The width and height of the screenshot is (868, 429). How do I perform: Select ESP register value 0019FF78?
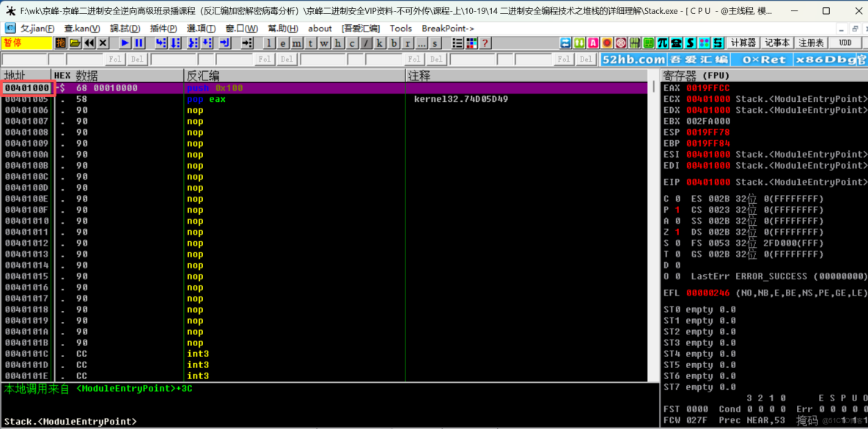(709, 132)
